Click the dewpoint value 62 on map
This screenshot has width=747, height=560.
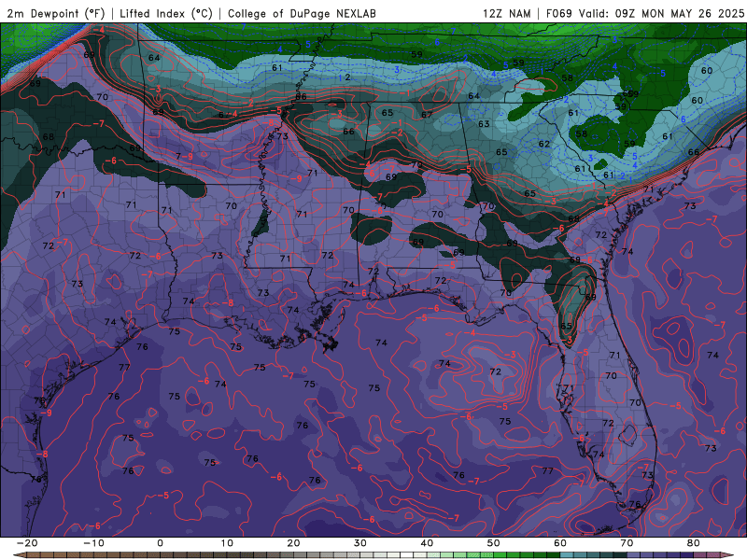[544, 144]
